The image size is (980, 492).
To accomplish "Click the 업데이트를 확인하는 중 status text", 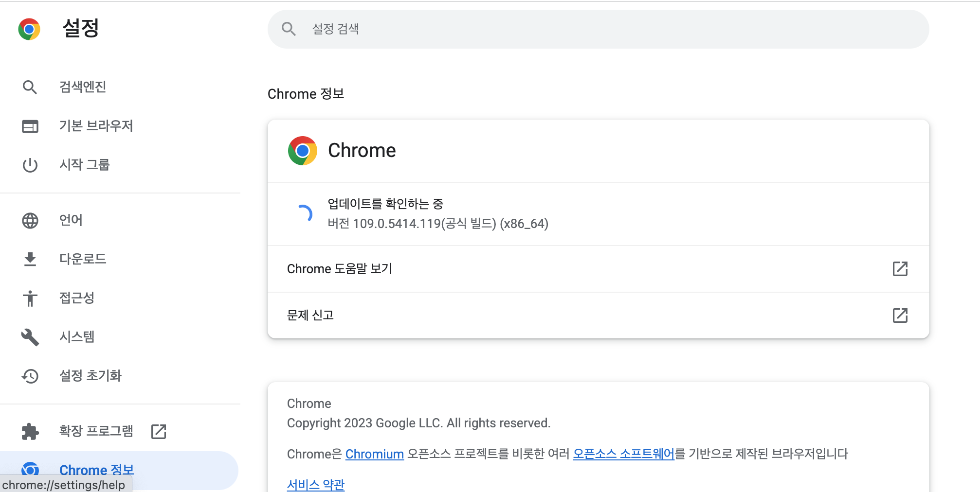I will coord(385,204).
